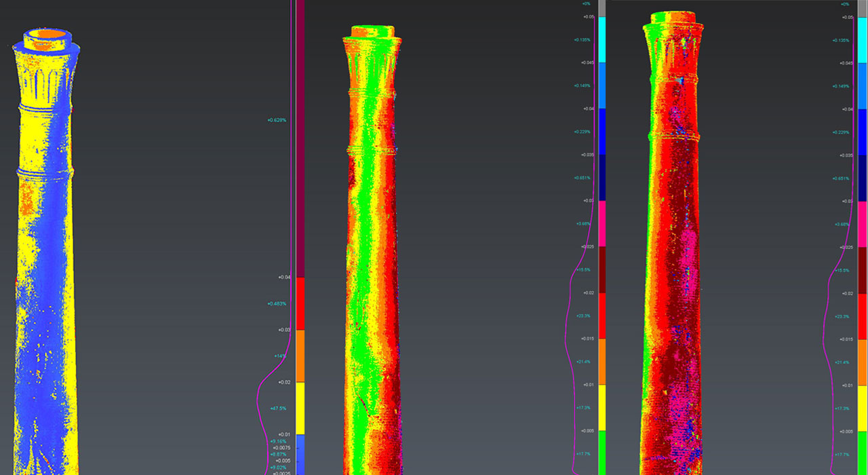This screenshot has height=475, width=868.
Task: Select pink band on the middle view's scale
Action: point(601,224)
